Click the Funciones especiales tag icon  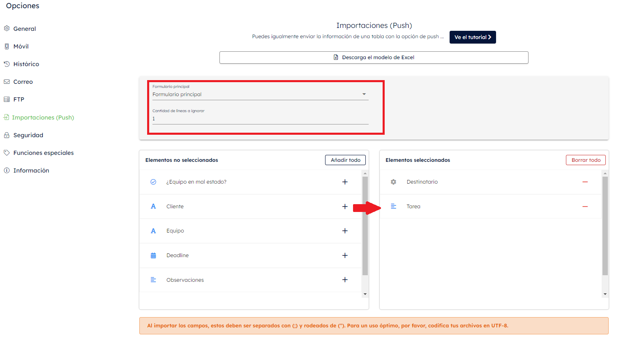click(x=7, y=153)
